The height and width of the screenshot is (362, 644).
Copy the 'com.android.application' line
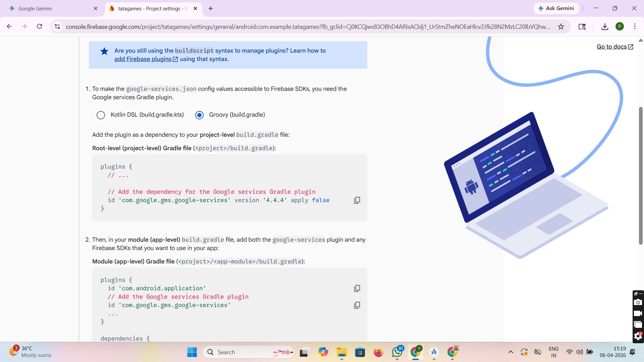pos(357,288)
